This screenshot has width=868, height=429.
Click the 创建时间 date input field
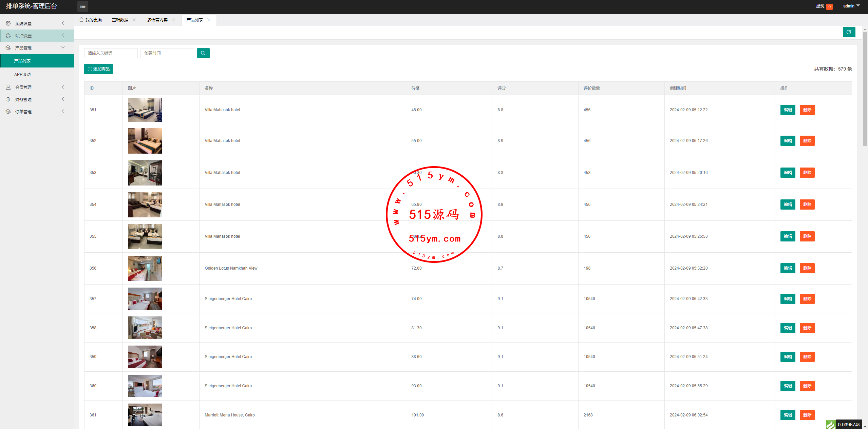click(x=167, y=53)
